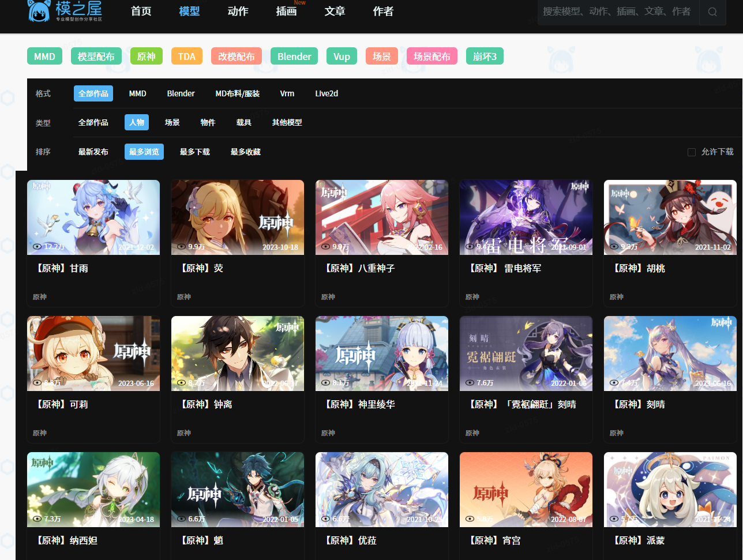Viewport: 743px width, 560px height.
Task: Click the eye view-count icon on 魈
Action: click(x=182, y=518)
